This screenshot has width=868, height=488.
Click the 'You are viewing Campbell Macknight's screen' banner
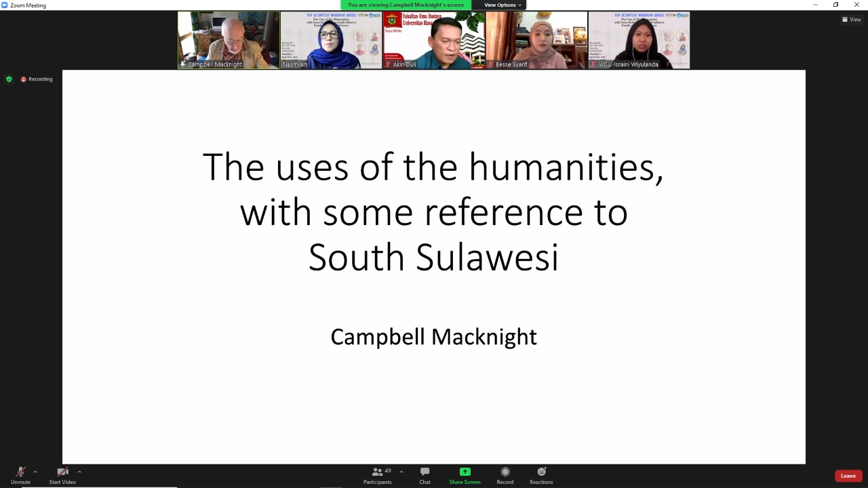(x=406, y=5)
